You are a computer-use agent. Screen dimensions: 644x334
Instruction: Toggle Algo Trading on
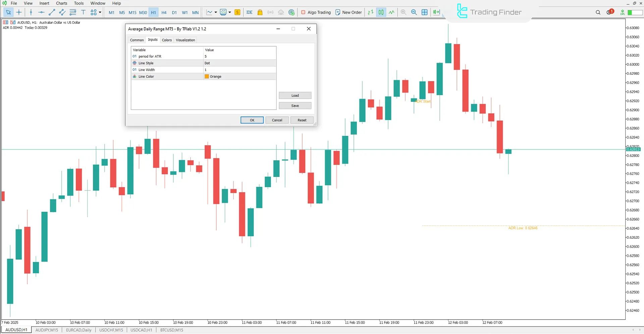(x=315, y=12)
